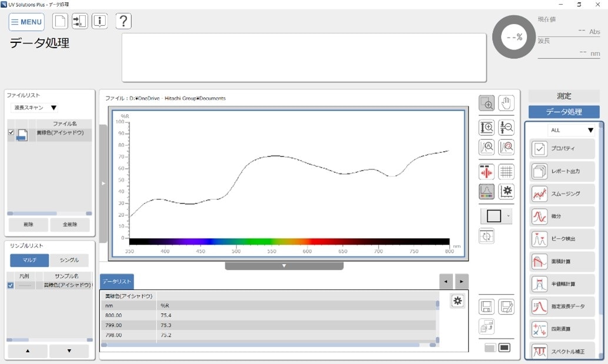Activate the hand pan tool
This screenshot has width=608, height=364.
pyautogui.click(x=506, y=103)
